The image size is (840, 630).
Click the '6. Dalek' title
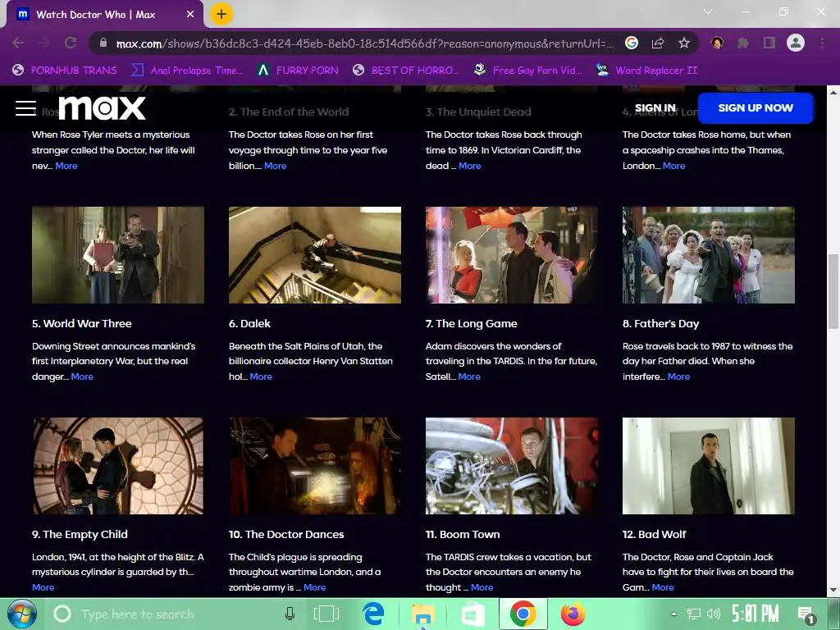[249, 323]
